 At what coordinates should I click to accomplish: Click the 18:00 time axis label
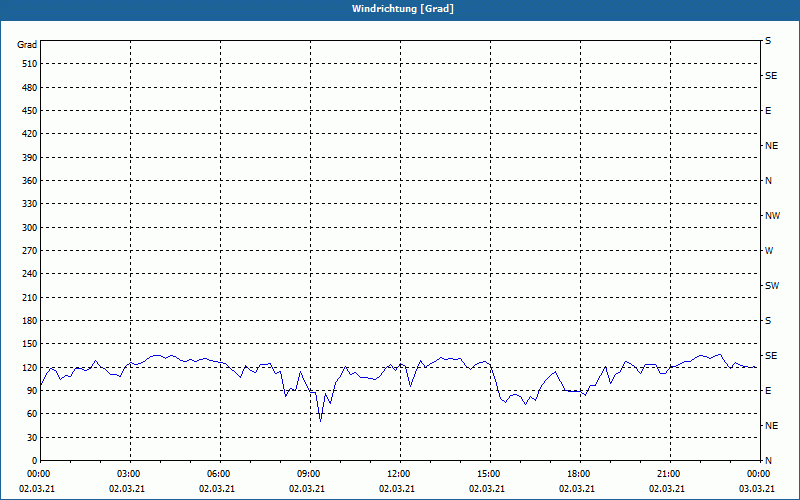click(x=579, y=474)
